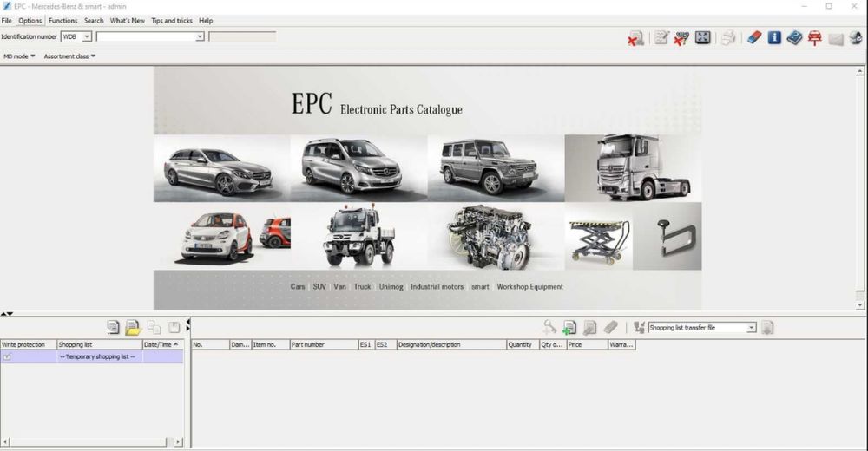
Task: Click the EPC application icon in title bar
Action: coord(7,6)
